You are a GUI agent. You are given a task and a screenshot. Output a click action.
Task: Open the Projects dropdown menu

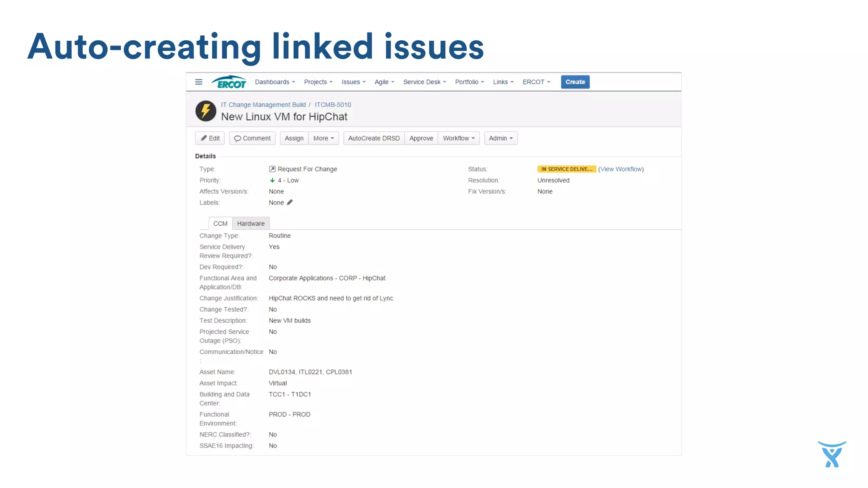pos(318,82)
